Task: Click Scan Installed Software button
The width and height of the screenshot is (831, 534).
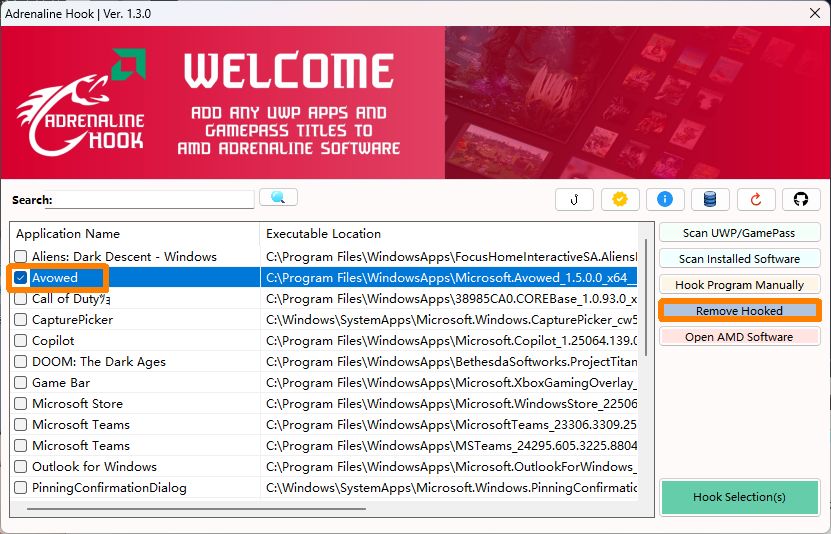Action: click(739, 259)
